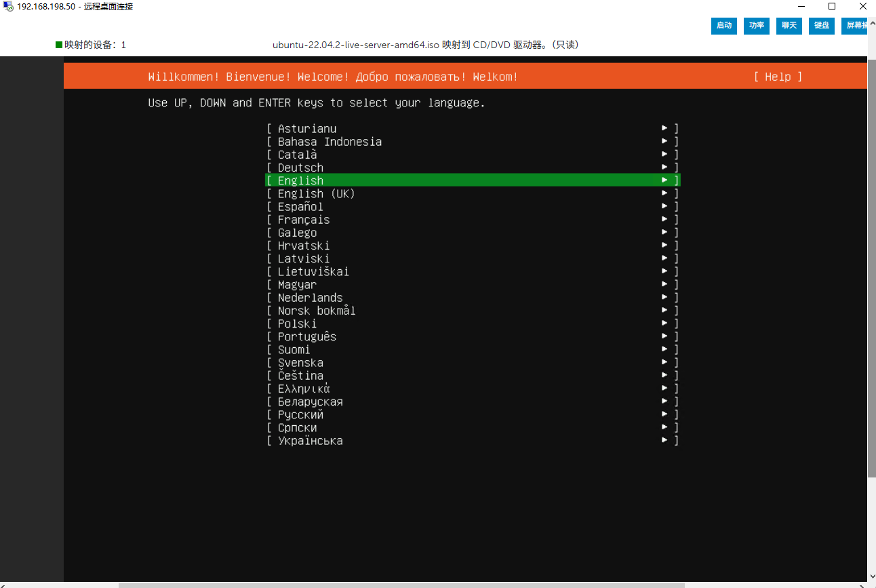Click the arrow next to Deutsch
Screen dimensions: 876x588
(x=665, y=168)
